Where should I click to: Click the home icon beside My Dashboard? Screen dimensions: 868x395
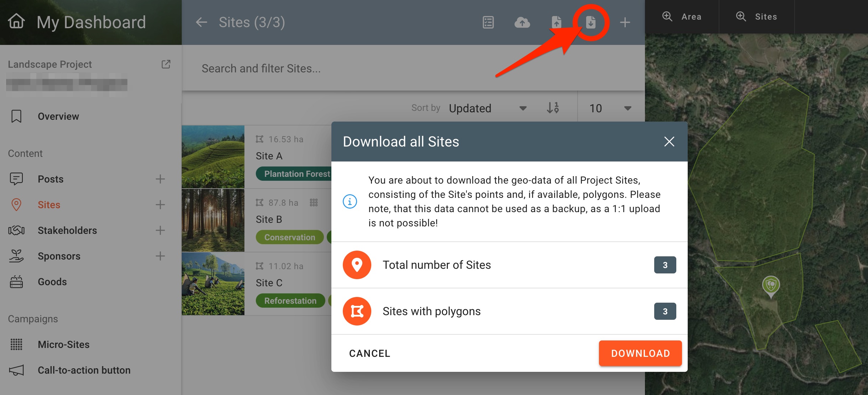click(16, 21)
